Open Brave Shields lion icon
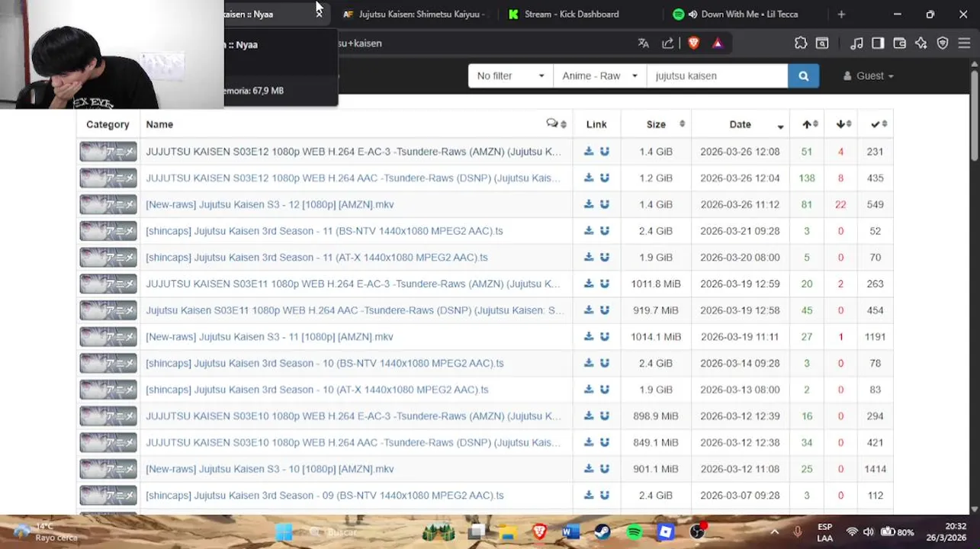 (693, 43)
